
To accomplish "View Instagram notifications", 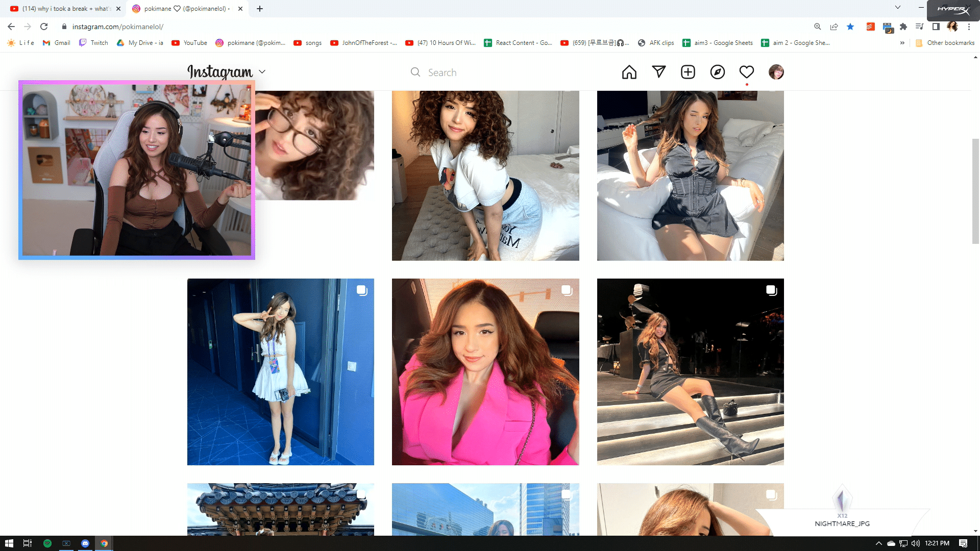I will click(746, 72).
